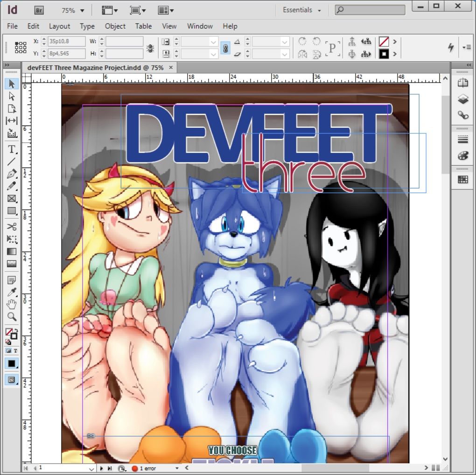Screen dimensions: 476x475
Task: Select the Free Transform tool
Action: [x=12, y=239]
